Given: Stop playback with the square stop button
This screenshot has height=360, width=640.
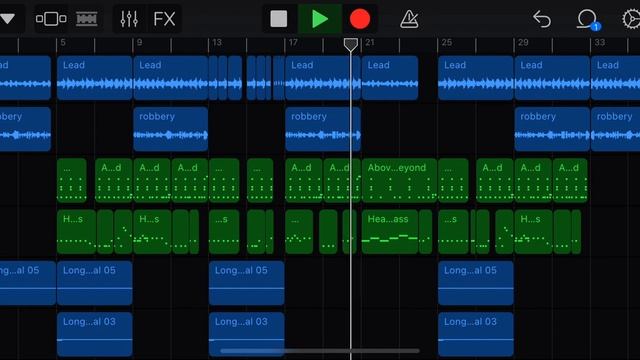Looking at the screenshot, I should click(x=279, y=19).
